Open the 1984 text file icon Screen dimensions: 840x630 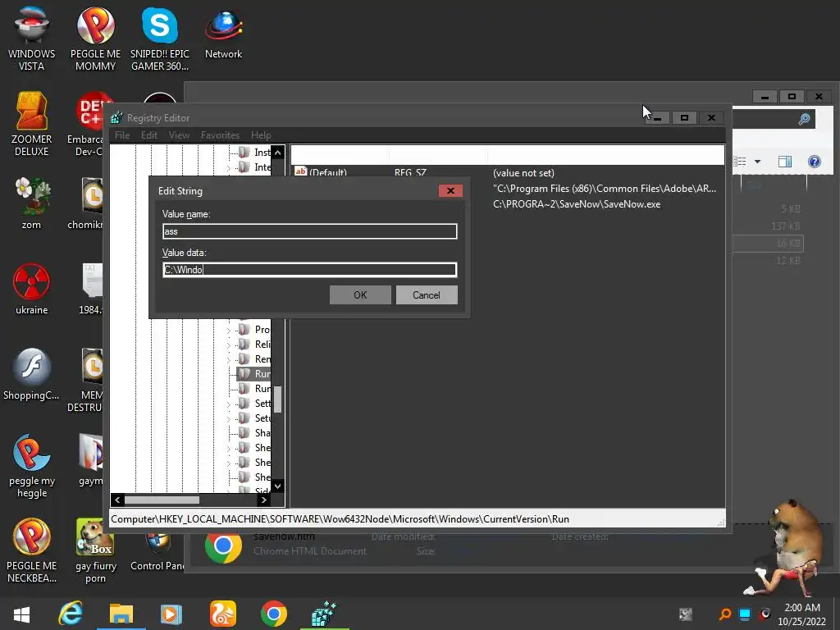tap(91, 290)
